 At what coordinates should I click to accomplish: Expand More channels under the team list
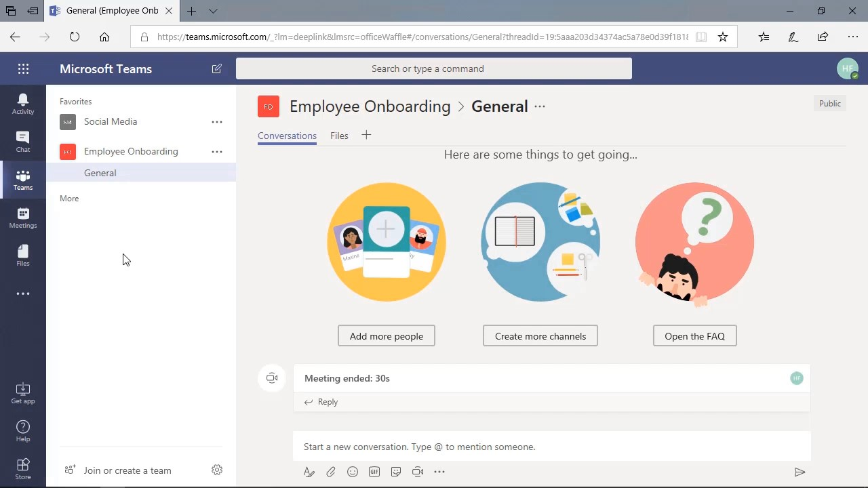click(x=69, y=198)
